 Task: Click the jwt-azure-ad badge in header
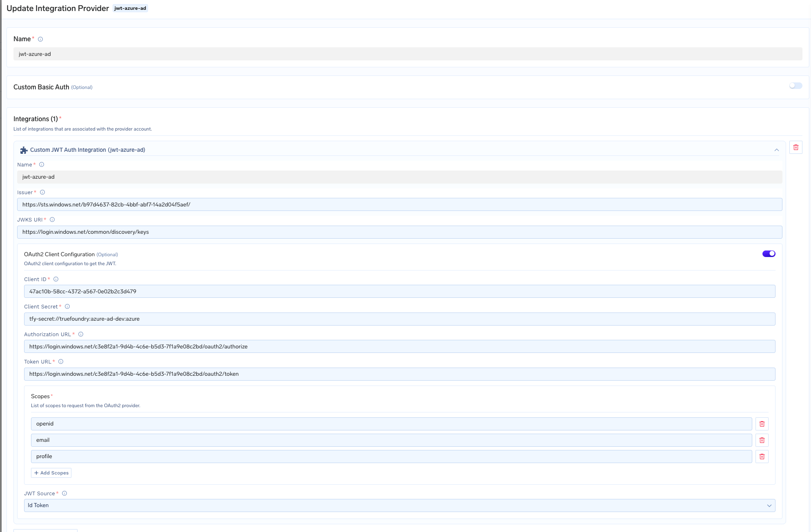point(130,8)
